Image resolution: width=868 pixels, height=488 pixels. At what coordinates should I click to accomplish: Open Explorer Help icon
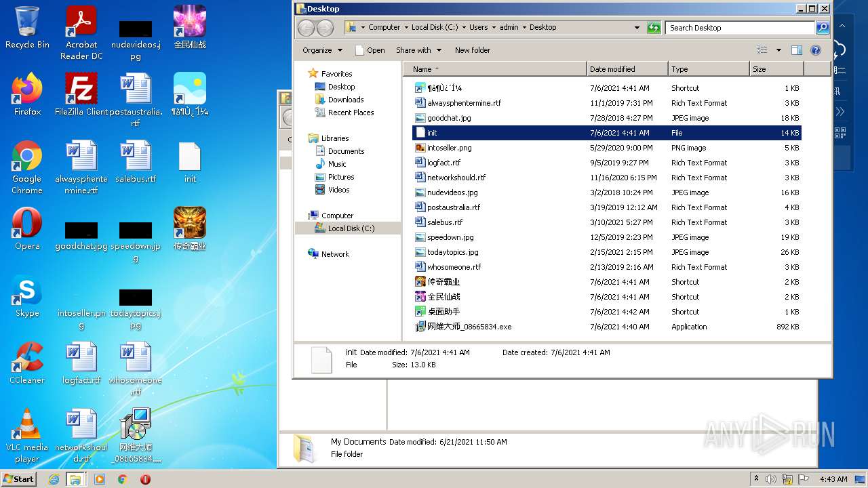click(816, 50)
